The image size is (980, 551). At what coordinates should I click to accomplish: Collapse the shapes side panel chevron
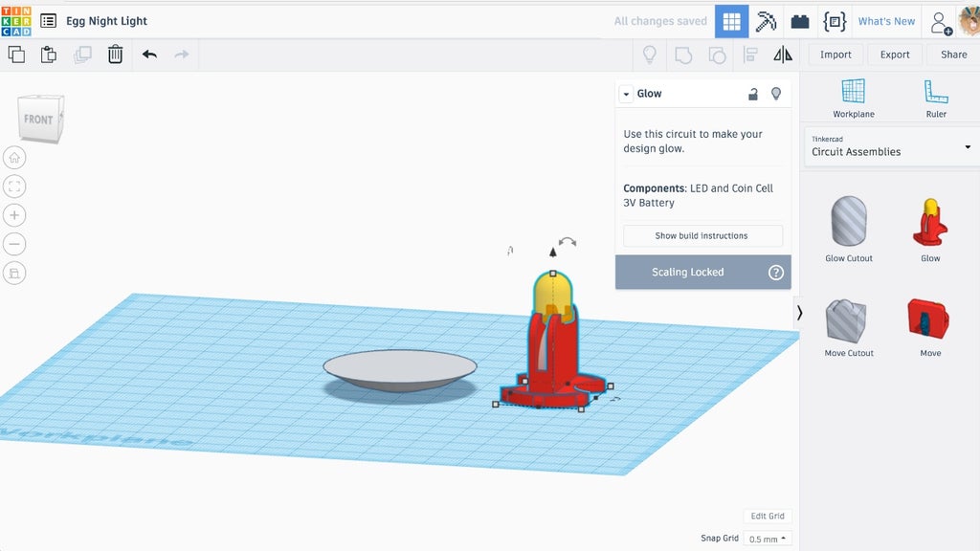tap(799, 313)
